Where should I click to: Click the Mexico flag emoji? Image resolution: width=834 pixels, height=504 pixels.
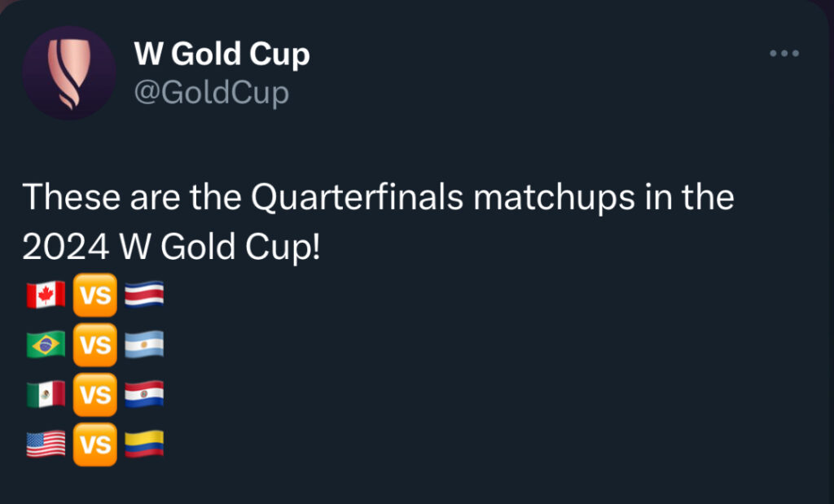(x=46, y=395)
